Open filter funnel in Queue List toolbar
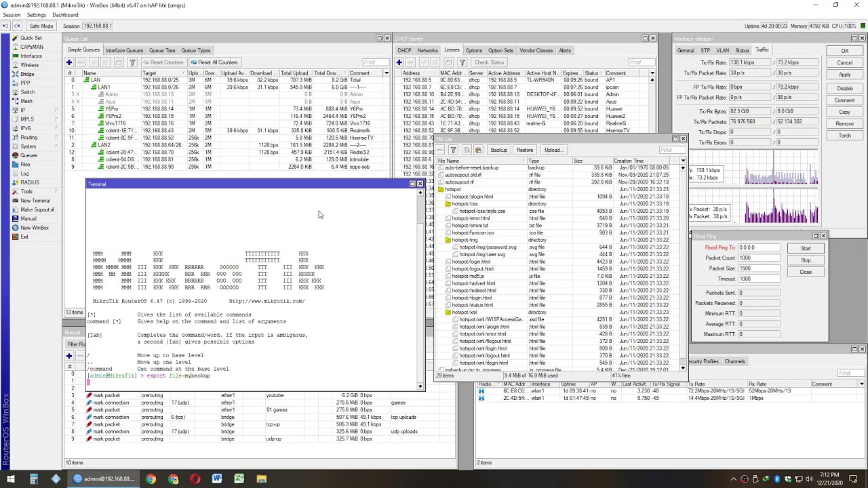The height and width of the screenshot is (488, 868). point(132,62)
